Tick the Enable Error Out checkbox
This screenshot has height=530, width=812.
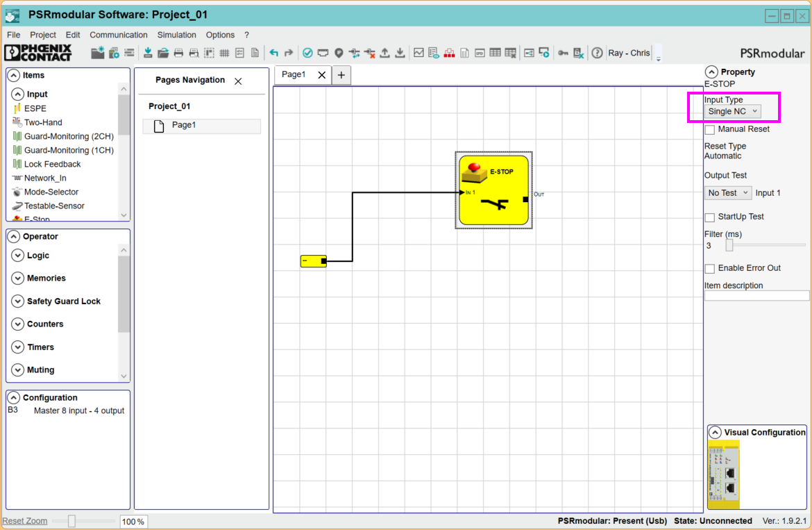710,268
